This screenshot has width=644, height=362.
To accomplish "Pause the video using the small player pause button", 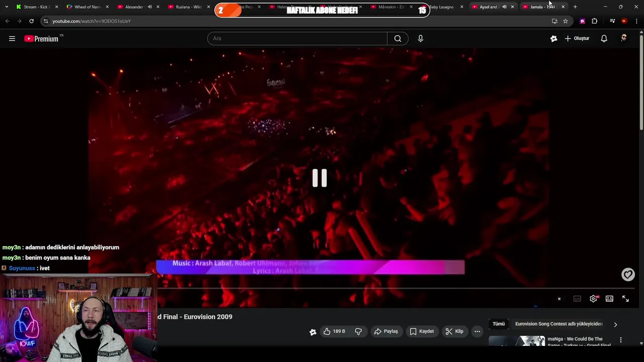I will [x=559, y=299].
